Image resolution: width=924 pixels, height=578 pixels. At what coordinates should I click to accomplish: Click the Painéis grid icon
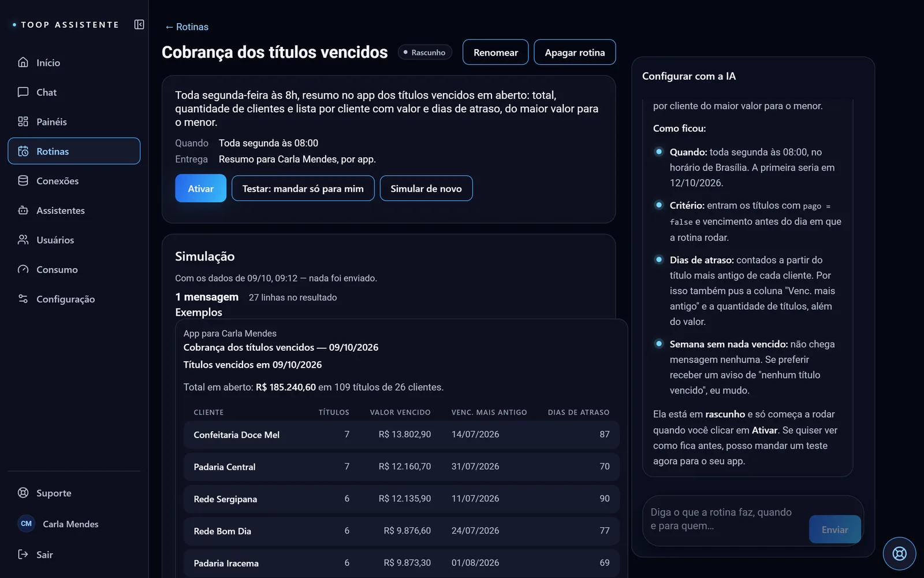coord(23,121)
